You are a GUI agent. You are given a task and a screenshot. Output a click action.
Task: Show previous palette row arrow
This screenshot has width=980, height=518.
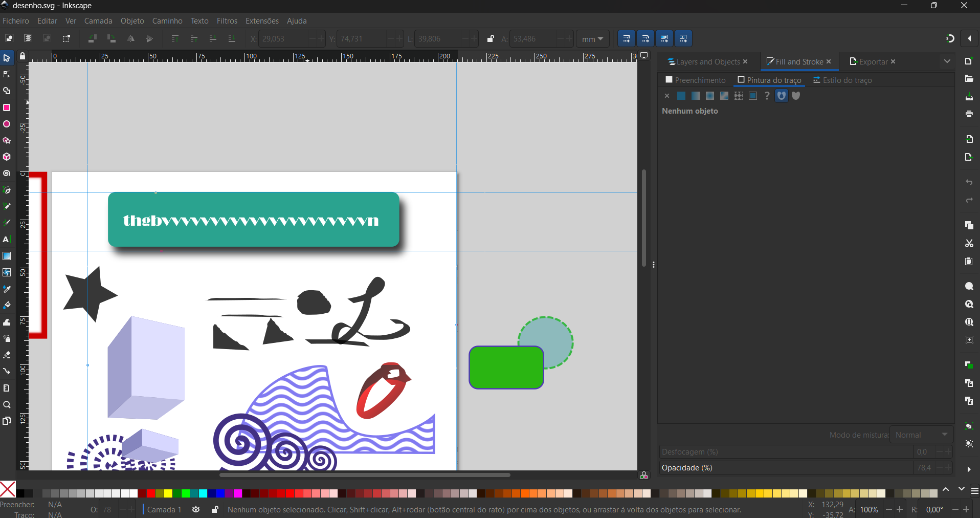pos(946,489)
